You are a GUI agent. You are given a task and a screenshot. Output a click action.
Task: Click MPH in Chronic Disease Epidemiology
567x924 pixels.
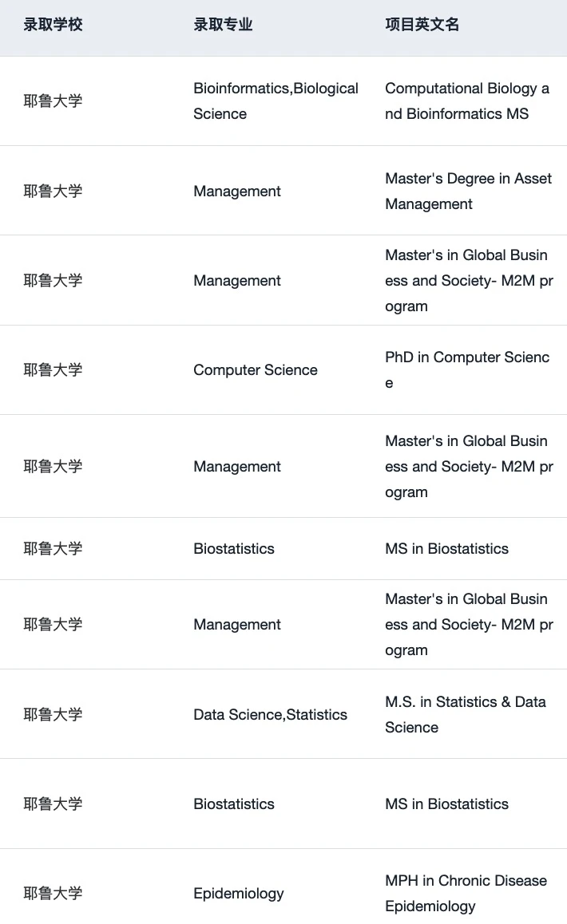pyautogui.click(x=466, y=894)
